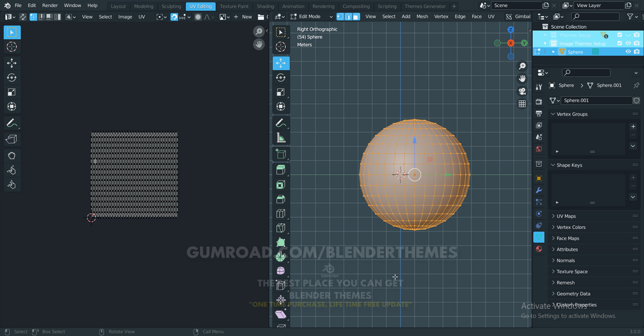Enable face select mode in 3D viewport

click(x=356, y=17)
